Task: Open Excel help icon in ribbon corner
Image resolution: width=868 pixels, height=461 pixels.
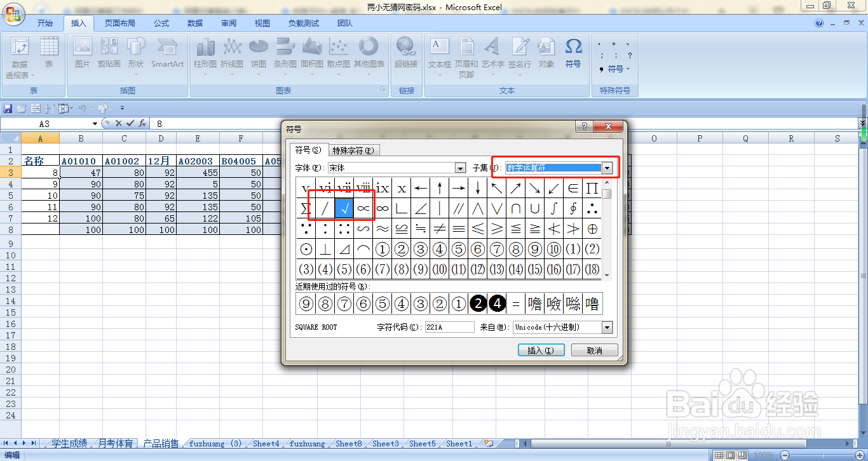Action: (x=819, y=23)
